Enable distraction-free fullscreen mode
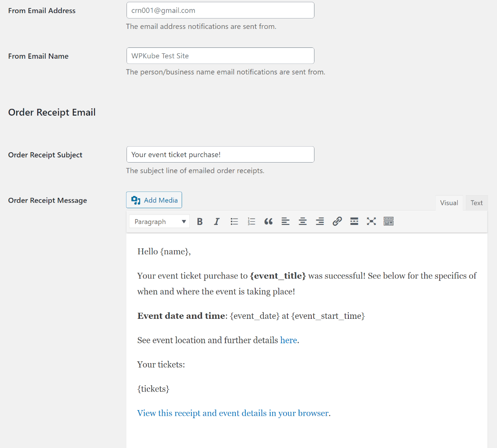 [x=371, y=221]
